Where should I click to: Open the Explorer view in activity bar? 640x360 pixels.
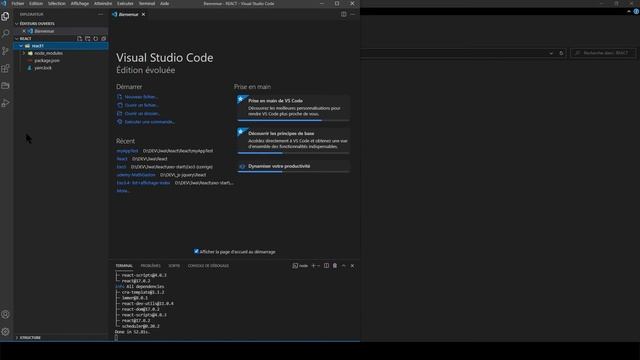pos(5,16)
